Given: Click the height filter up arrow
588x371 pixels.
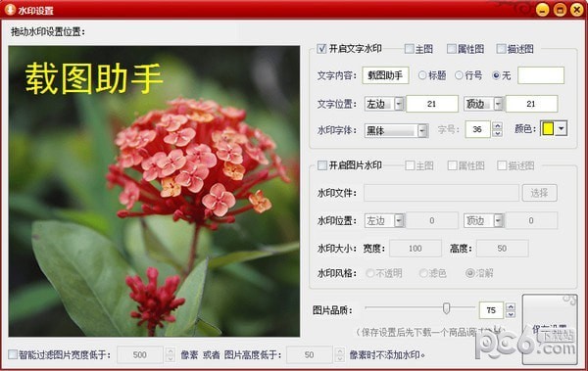Looking at the screenshot, I should point(340,350).
